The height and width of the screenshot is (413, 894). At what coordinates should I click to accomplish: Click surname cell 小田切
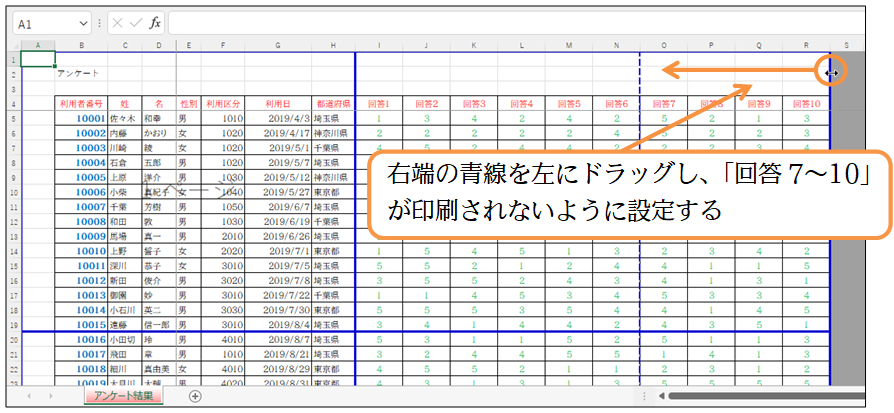click(x=124, y=339)
